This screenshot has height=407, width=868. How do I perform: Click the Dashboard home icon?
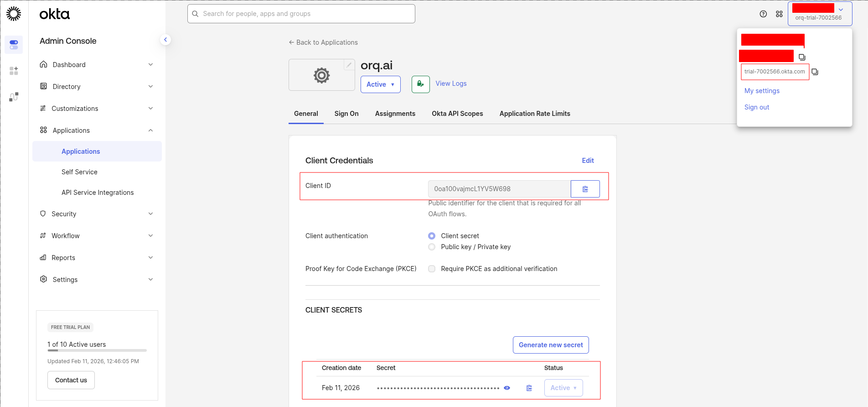[43, 64]
